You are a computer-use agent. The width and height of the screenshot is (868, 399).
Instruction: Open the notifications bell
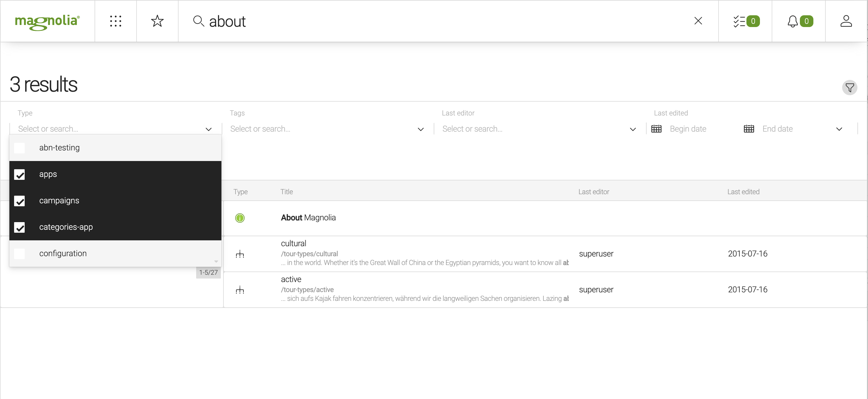click(x=799, y=21)
